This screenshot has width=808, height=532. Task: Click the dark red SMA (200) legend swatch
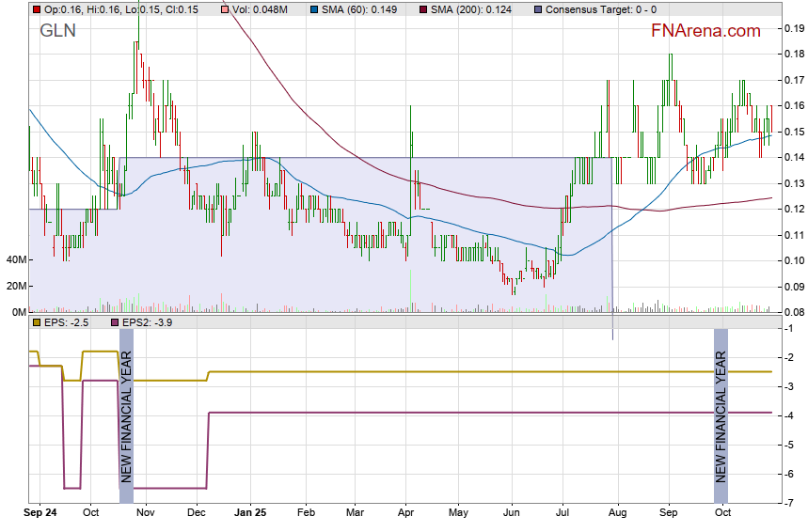(x=422, y=9)
